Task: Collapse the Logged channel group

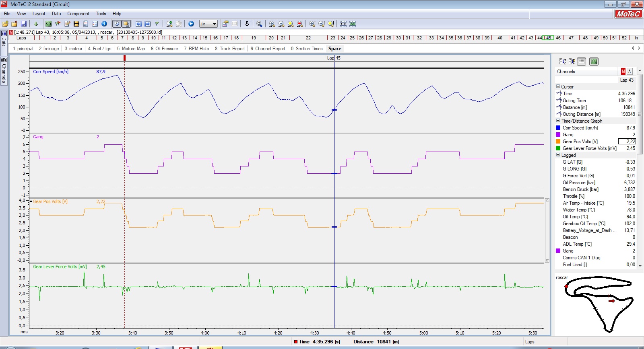Action: [558, 155]
